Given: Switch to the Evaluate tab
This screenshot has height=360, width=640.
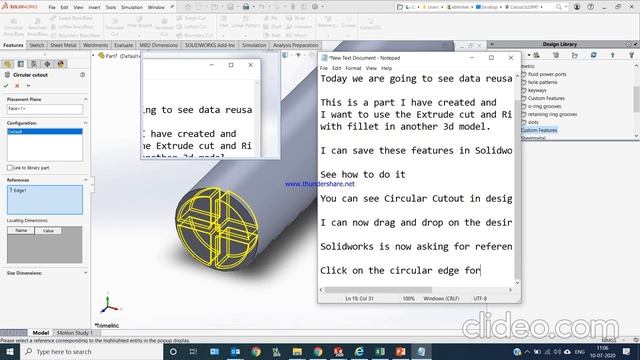Looking at the screenshot, I should [123, 45].
